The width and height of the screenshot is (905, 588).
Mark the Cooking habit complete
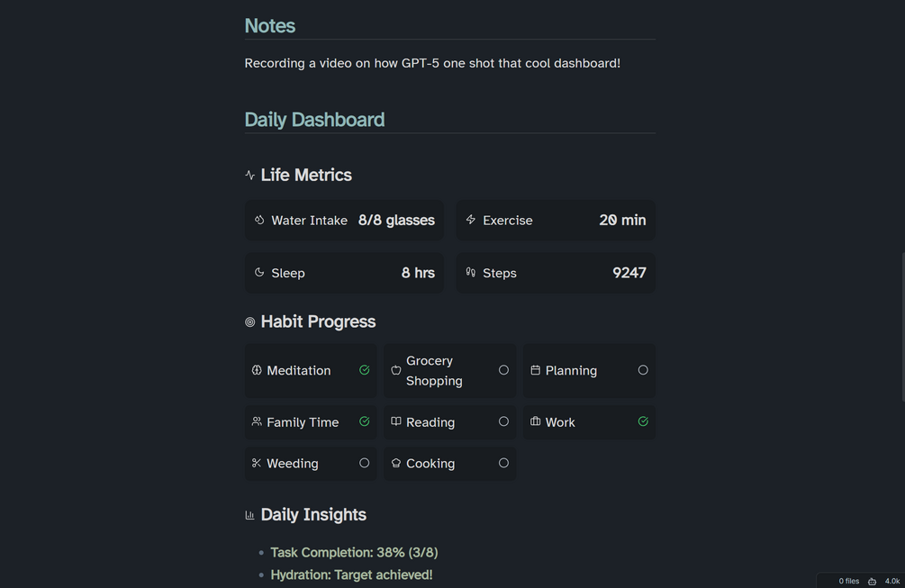[503, 463]
